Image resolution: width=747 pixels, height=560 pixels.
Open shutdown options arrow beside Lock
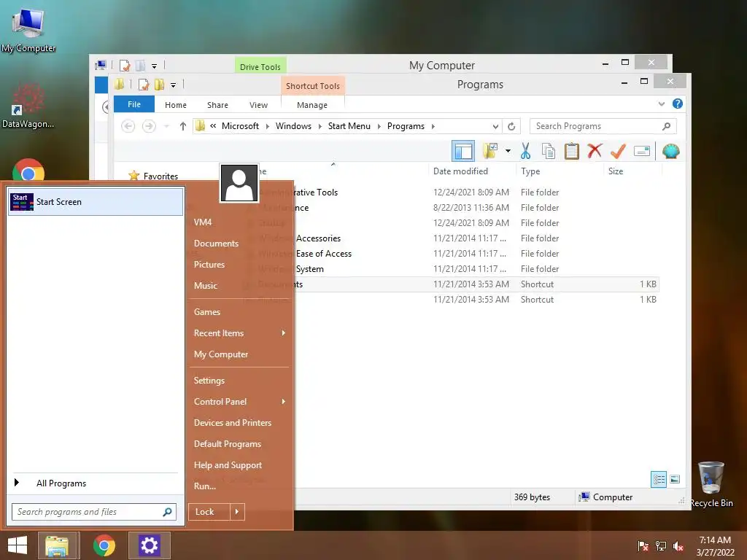(237, 512)
